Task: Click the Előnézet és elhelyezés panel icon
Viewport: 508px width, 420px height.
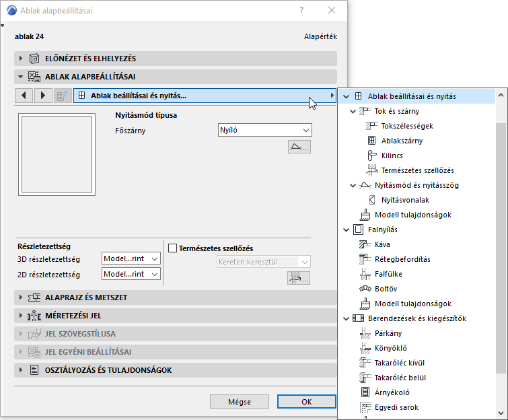Action: pos(34,59)
